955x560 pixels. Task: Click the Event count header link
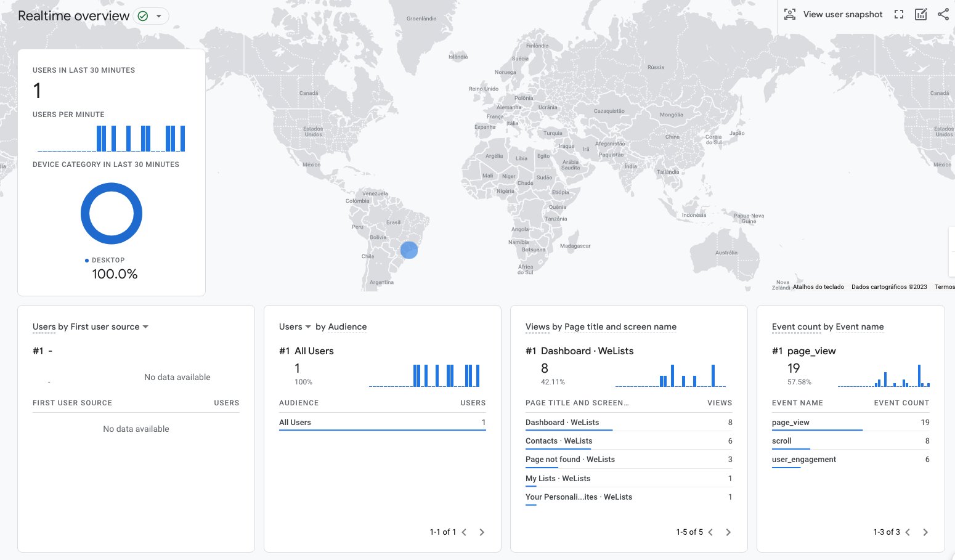click(x=796, y=327)
